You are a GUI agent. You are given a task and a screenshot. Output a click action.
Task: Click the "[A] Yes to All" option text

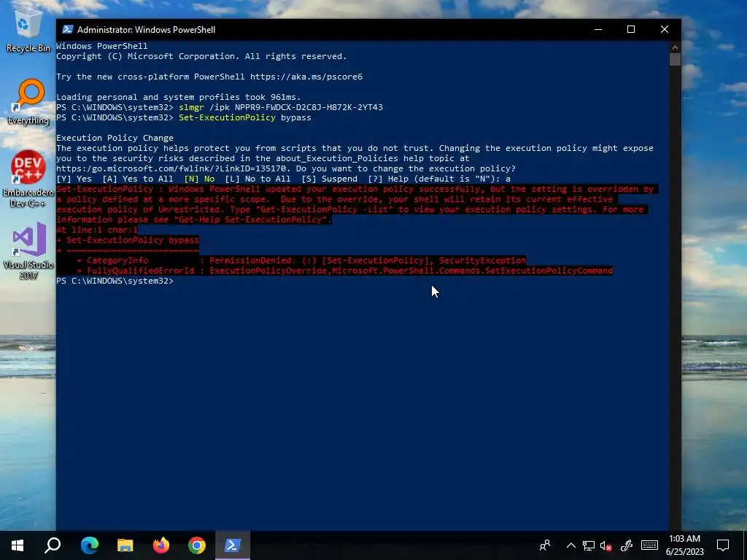(138, 179)
